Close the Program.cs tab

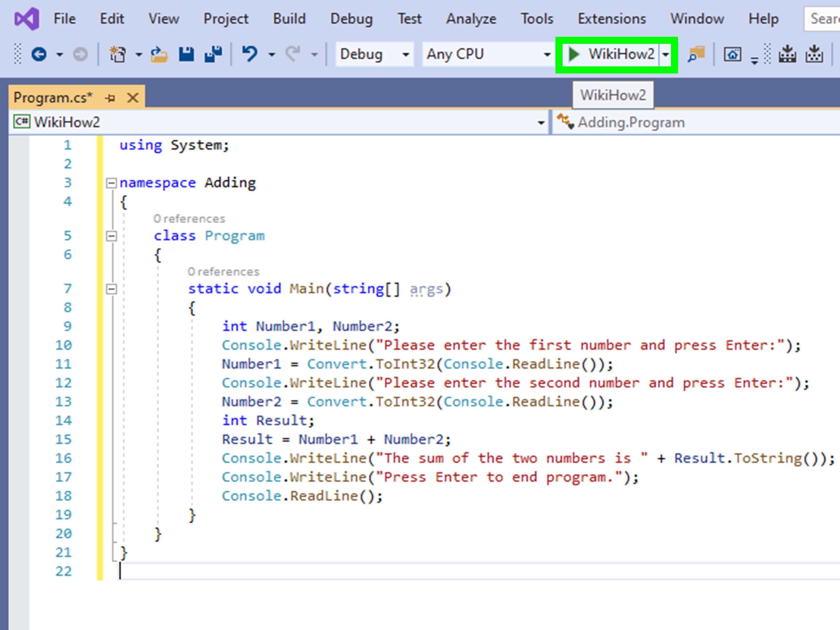(133, 98)
